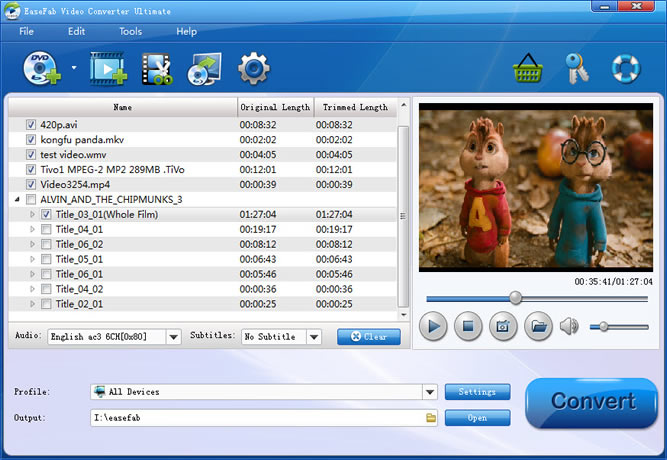Open the File menu

click(x=26, y=31)
